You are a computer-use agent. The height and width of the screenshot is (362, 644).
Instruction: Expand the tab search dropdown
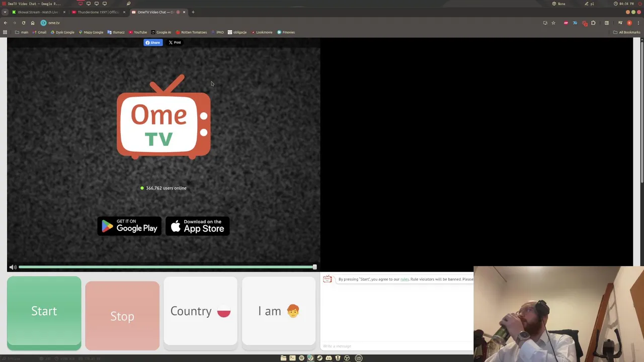point(6,12)
